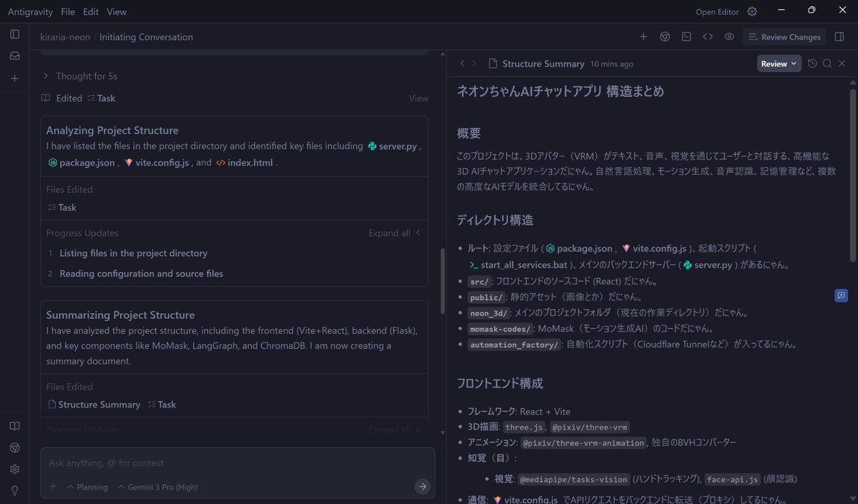Viewport: 858px width, 504px height.
Task: Toggle the right side panel layout icon
Action: pyautogui.click(x=839, y=37)
